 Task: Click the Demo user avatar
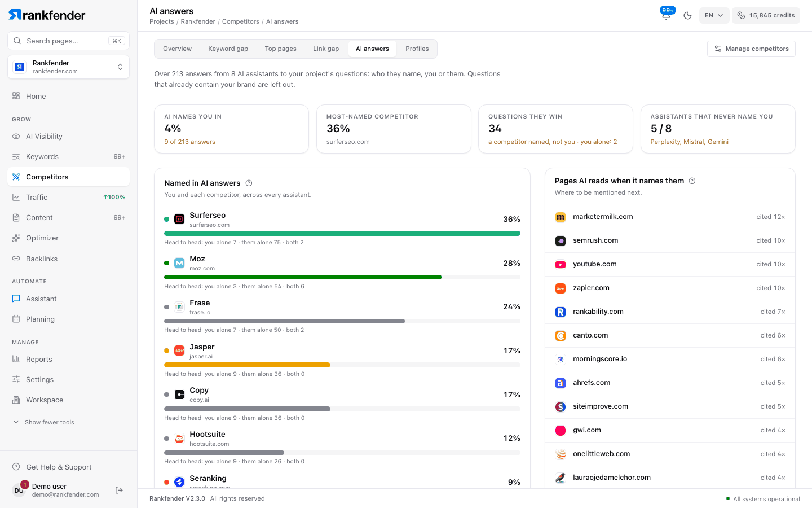click(x=19, y=490)
